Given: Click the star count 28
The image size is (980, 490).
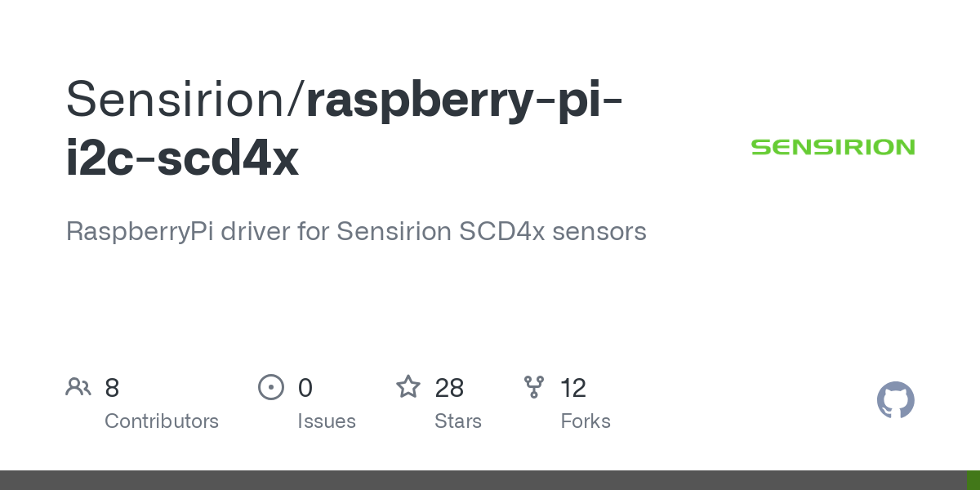Looking at the screenshot, I should (450, 388).
